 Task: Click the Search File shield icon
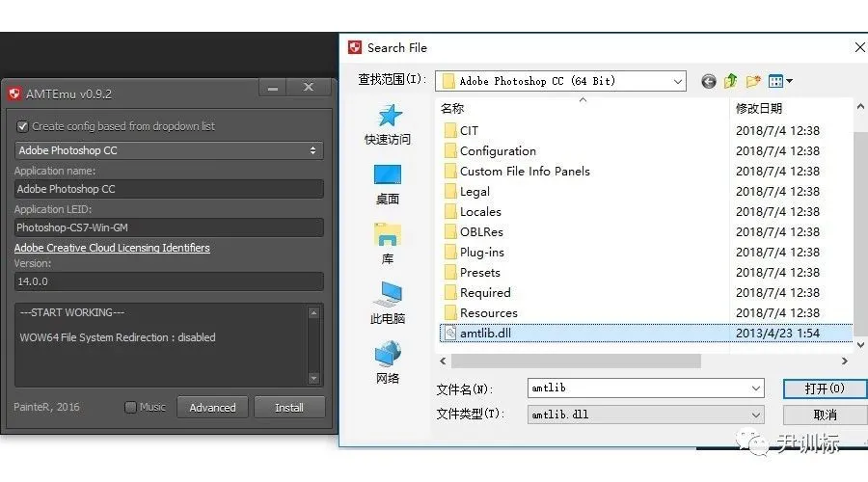pos(355,47)
